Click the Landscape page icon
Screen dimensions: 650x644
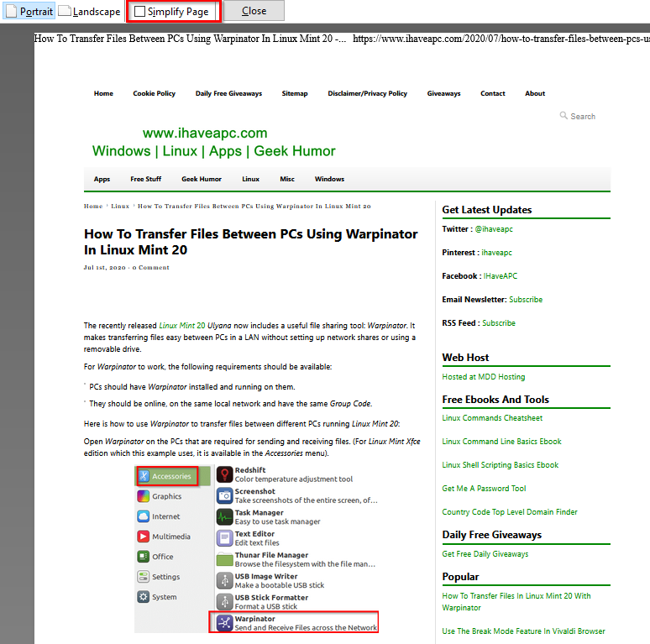pos(65,10)
